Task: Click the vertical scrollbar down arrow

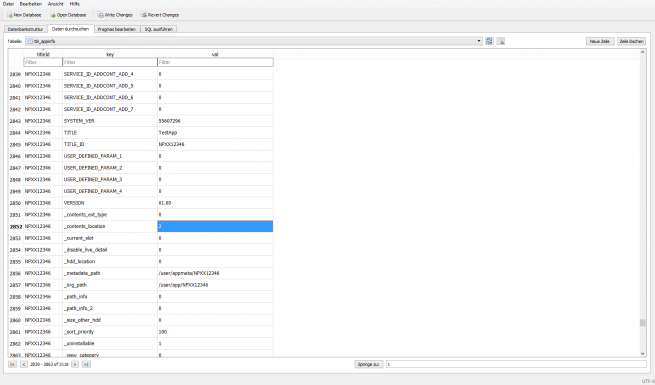Action: [642, 354]
